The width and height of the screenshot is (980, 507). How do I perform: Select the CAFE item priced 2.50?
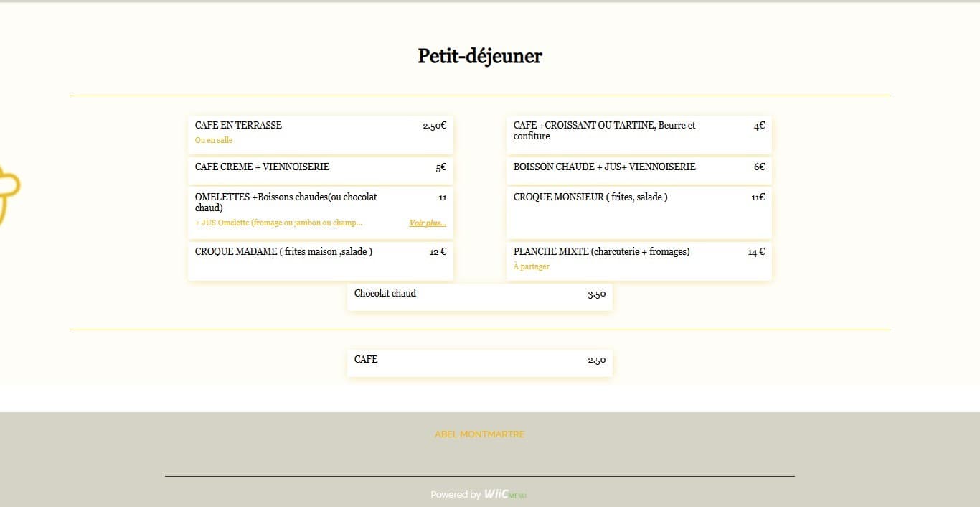(479, 363)
